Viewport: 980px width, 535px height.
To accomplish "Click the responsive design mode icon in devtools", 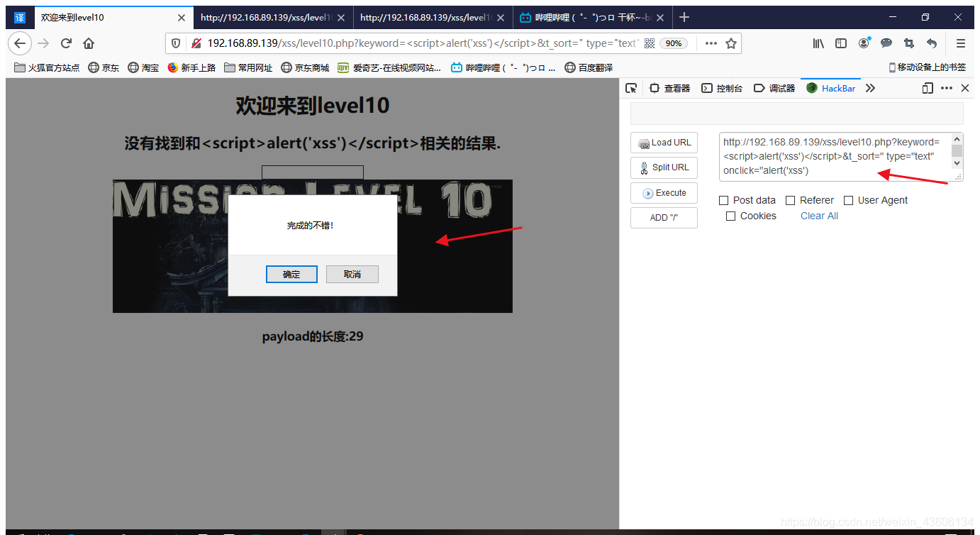I will click(x=927, y=88).
